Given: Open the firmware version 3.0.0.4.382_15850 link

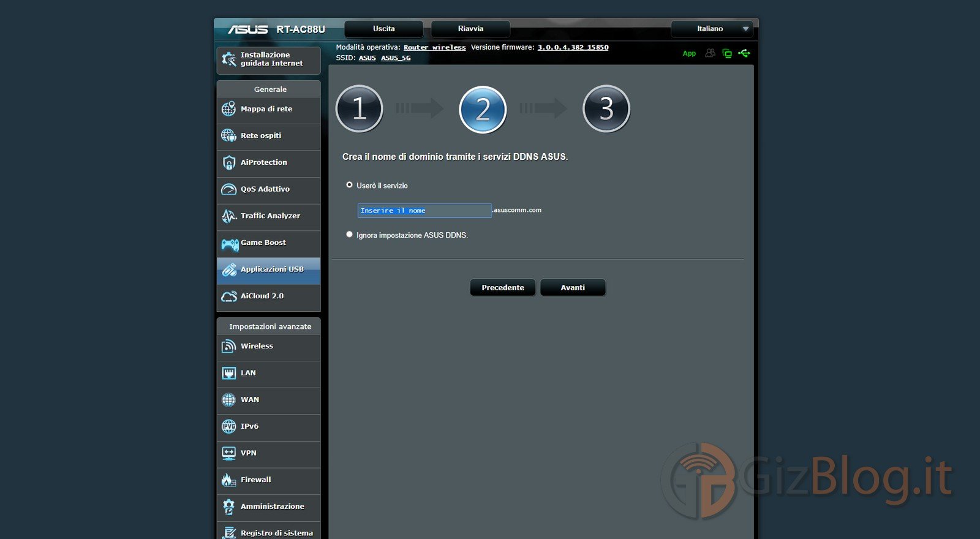Looking at the screenshot, I should tap(573, 47).
